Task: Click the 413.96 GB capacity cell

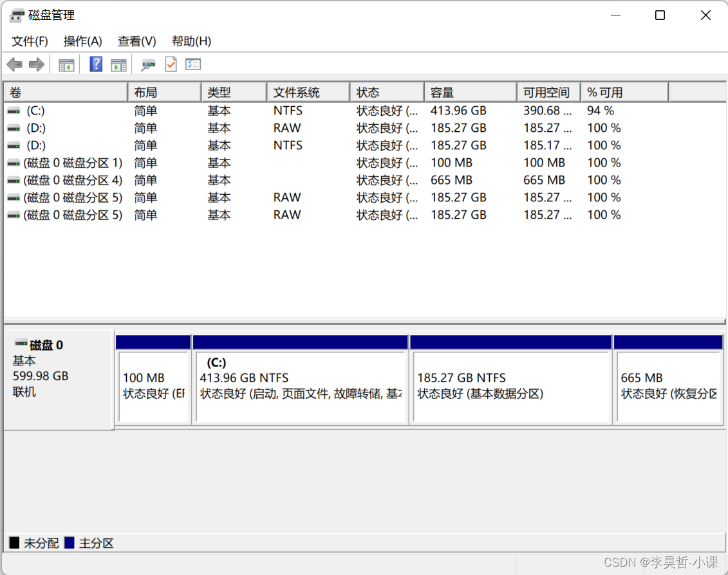Action: (x=458, y=111)
